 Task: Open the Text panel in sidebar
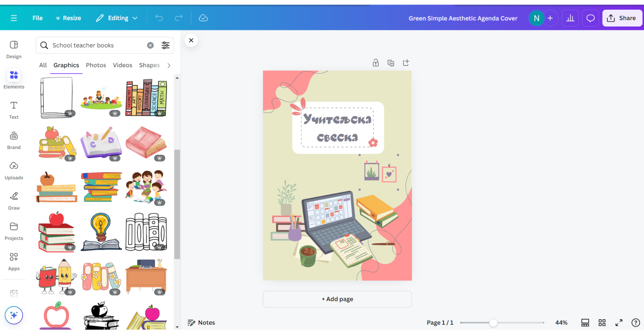[14, 110]
